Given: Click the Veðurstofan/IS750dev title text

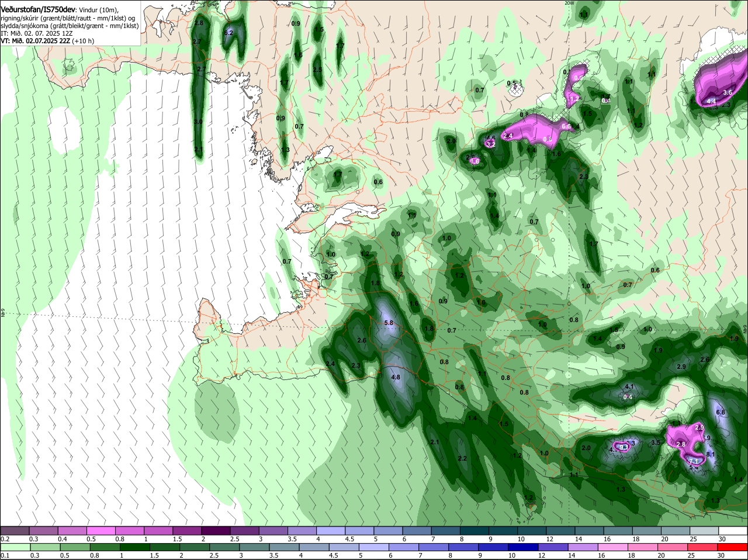Looking at the screenshot, I should coord(38,10).
